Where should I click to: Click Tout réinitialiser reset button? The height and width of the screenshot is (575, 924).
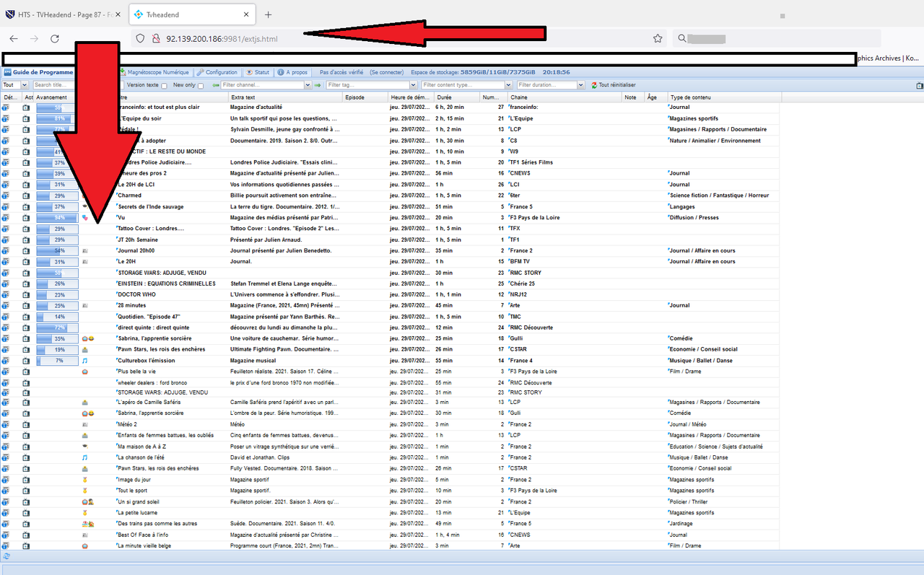click(x=614, y=85)
